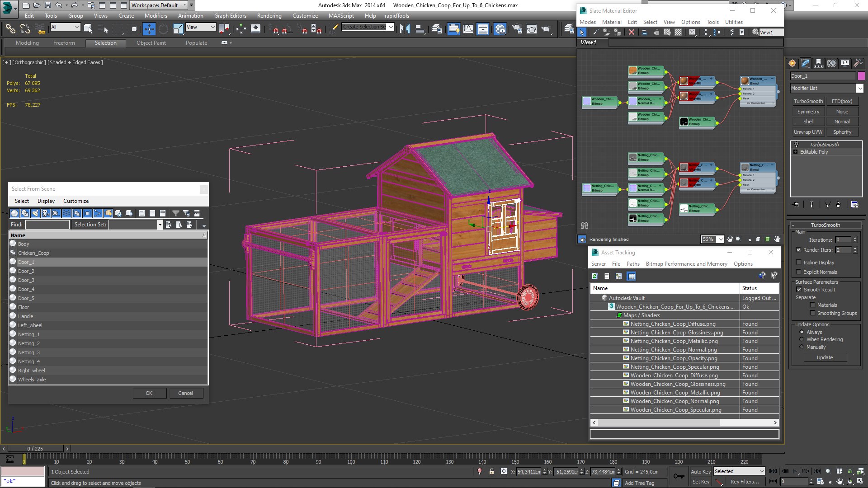Click the Door_1 object color swatch
Viewport: 868px width, 488px height.
[861, 76]
